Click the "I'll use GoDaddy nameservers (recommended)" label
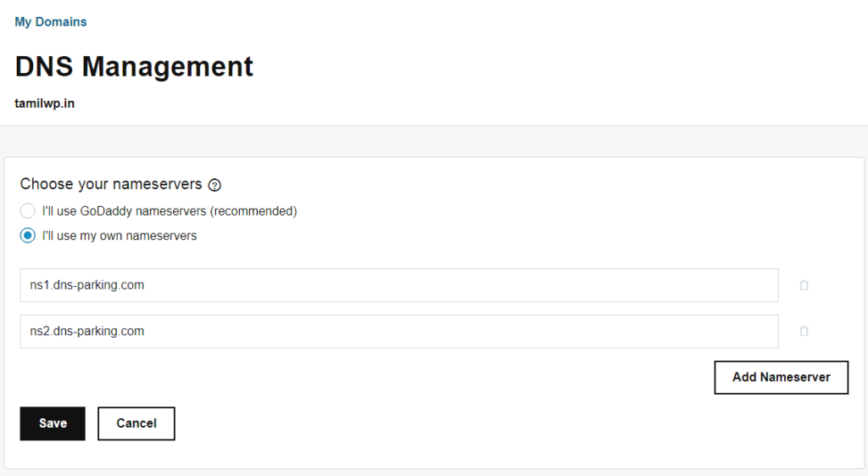 coord(170,211)
